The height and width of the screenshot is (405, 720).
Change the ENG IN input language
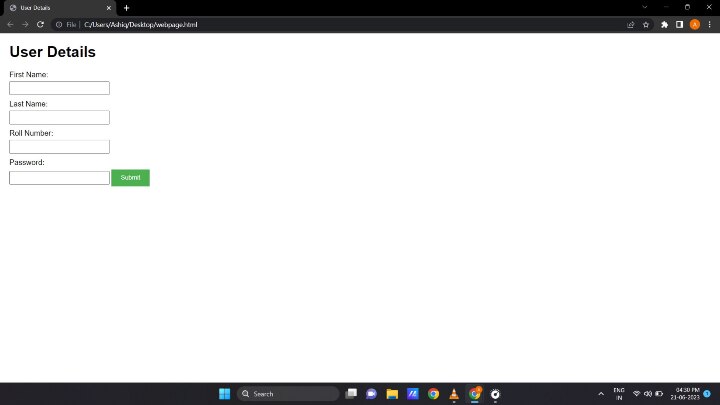619,394
